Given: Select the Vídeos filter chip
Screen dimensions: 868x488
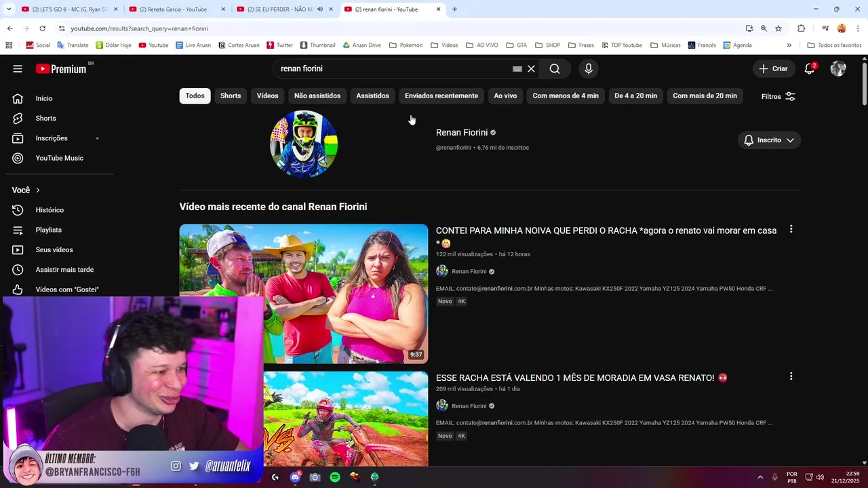Looking at the screenshot, I should pos(267,96).
